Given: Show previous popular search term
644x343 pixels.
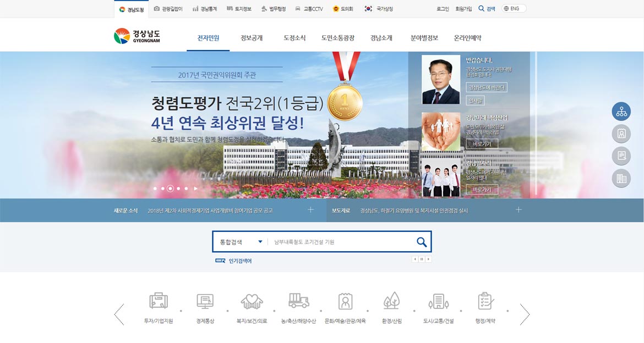Looking at the screenshot, I should [x=415, y=259].
